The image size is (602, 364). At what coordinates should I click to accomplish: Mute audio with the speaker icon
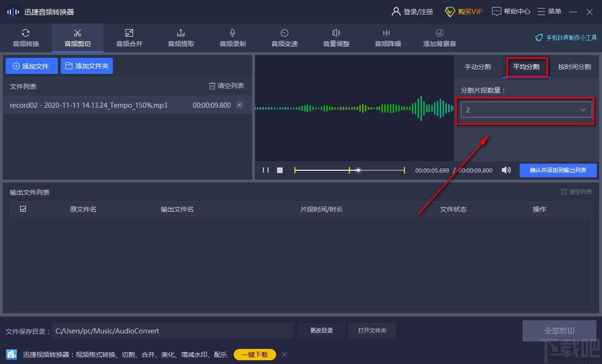[x=506, y=170]
